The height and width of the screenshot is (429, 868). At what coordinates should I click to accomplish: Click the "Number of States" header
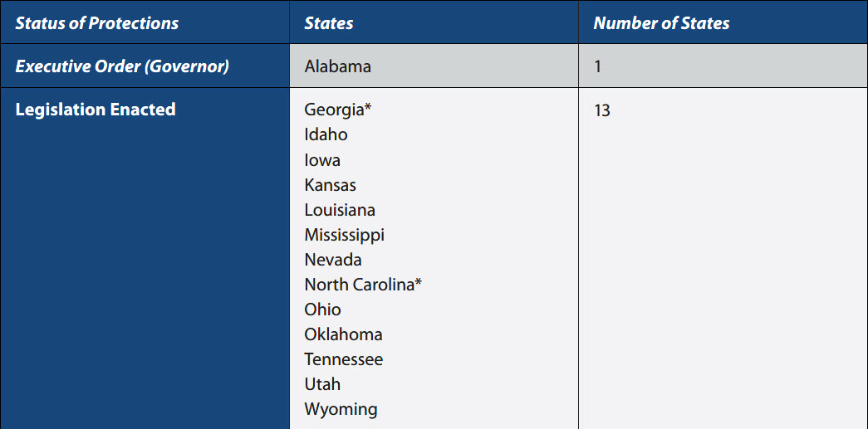(x=661, y=23)
